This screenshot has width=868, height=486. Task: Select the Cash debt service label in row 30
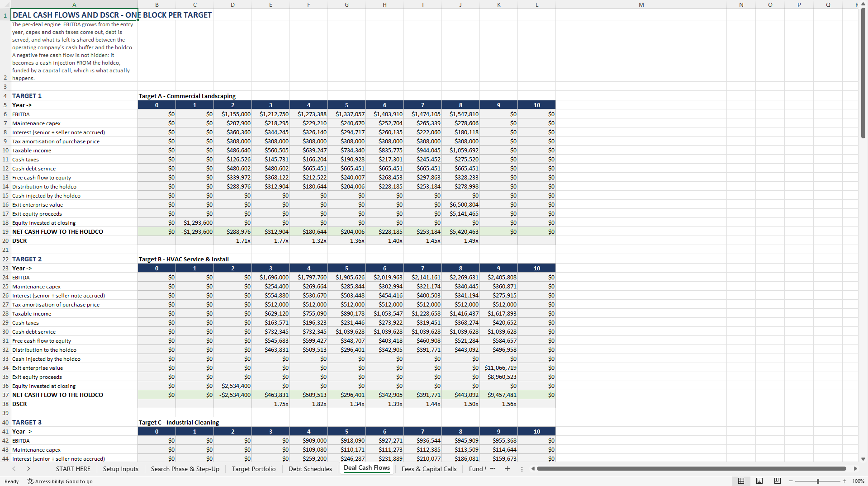[74, 331]
